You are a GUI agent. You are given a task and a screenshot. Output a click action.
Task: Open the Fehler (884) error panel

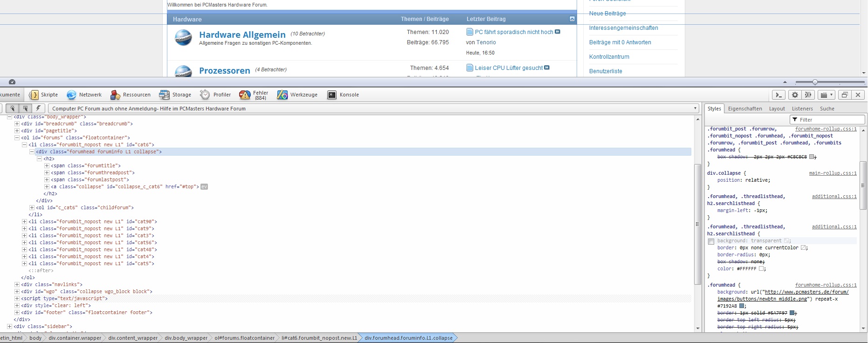click(x=254, y=95)
